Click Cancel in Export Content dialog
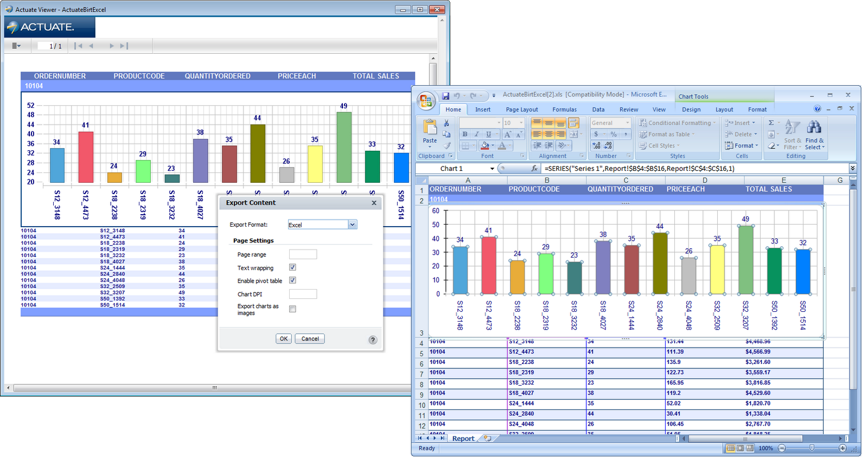Viewport: 868px width, 461px height. (x=310, y=338)
